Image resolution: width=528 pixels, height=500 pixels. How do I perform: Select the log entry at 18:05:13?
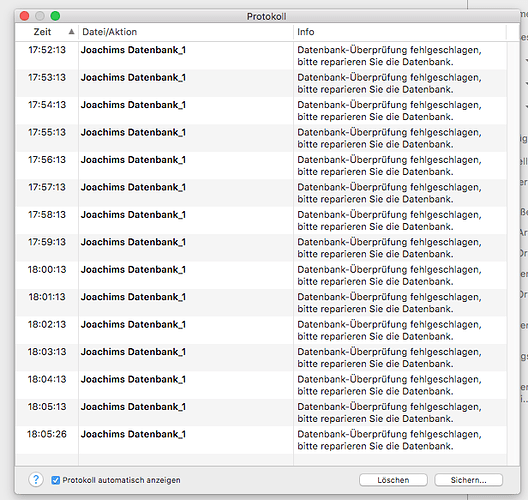click(x=261, y=413)
